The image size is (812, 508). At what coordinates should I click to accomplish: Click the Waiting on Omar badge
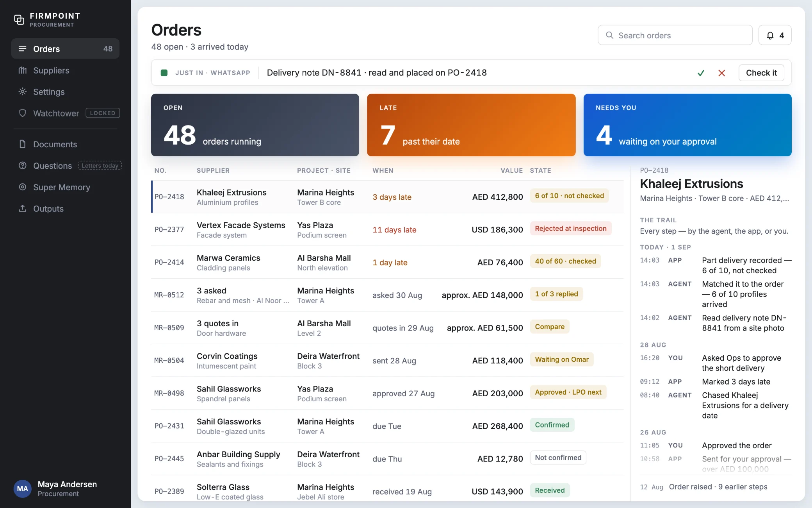(x=562, y=360)
